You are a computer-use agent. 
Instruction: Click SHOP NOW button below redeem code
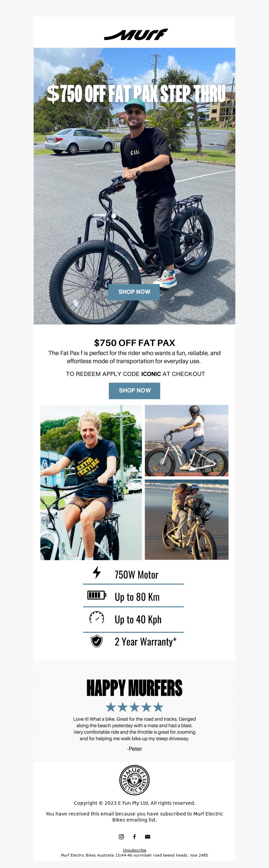point(134,390)
